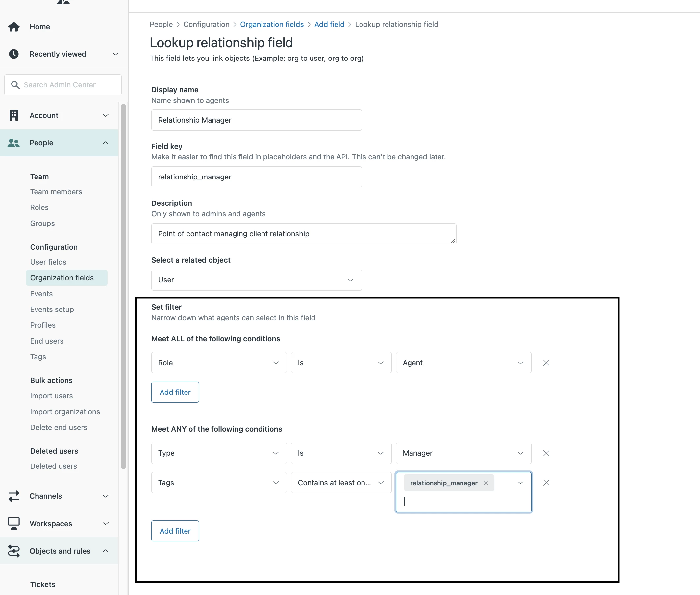Open the Contains at least one operator dropdown
Image resolution: width=700 pixels, height=595 pixels.
341,483
